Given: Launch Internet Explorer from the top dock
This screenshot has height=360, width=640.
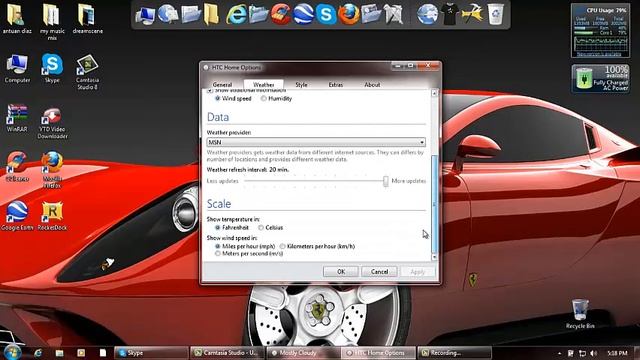Looking at the screenshot, I should [x=236, y=15].
